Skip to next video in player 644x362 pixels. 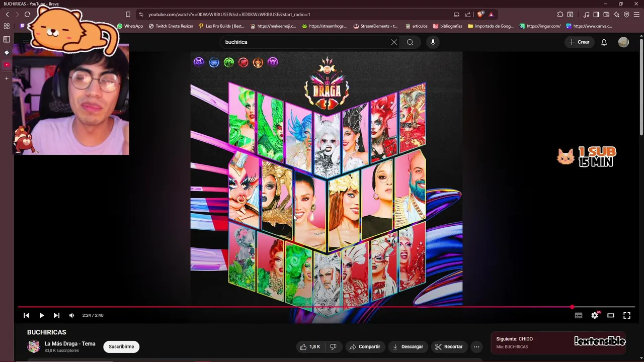coord(56,315)
